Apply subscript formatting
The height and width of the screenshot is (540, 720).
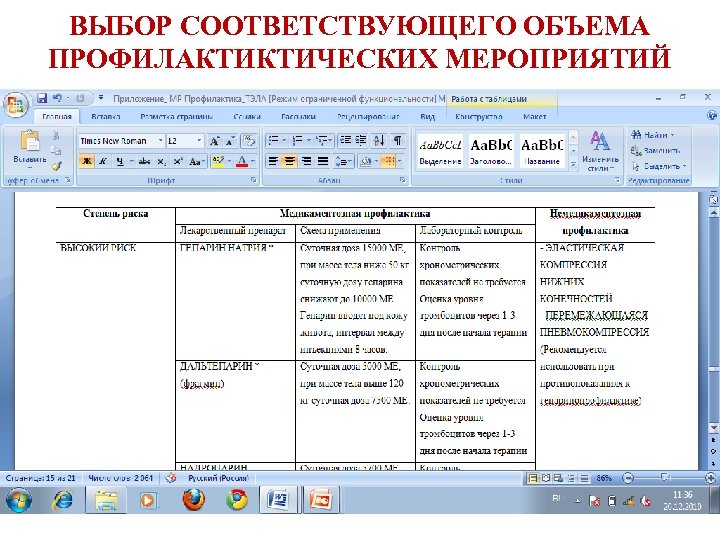162,161
